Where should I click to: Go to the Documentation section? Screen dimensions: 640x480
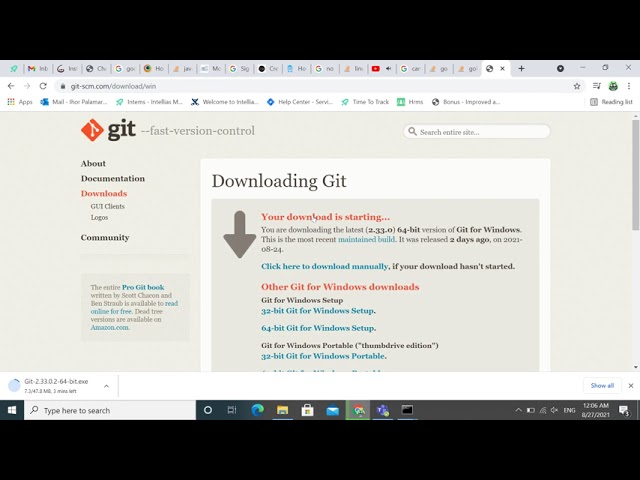click(113, 179)
